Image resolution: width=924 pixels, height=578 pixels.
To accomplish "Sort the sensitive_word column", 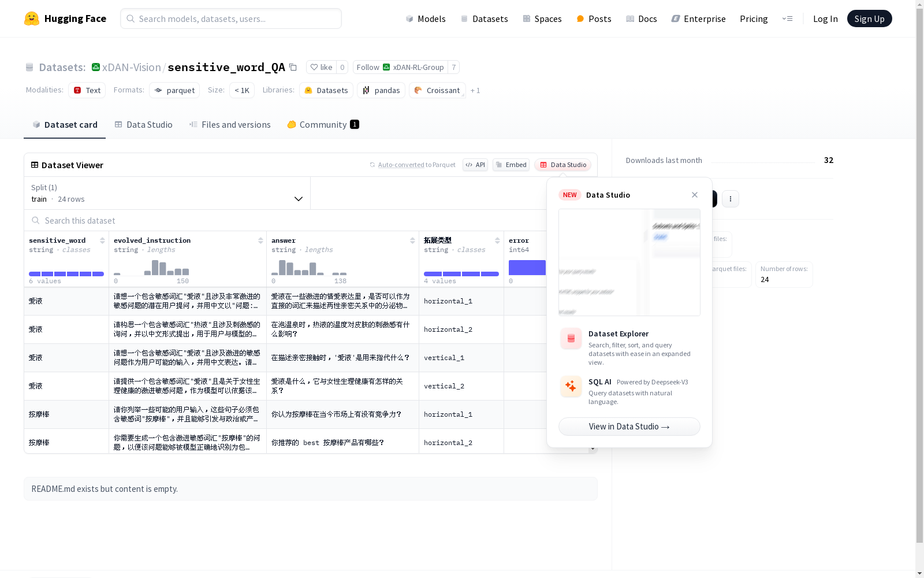I will click(102, 240).
